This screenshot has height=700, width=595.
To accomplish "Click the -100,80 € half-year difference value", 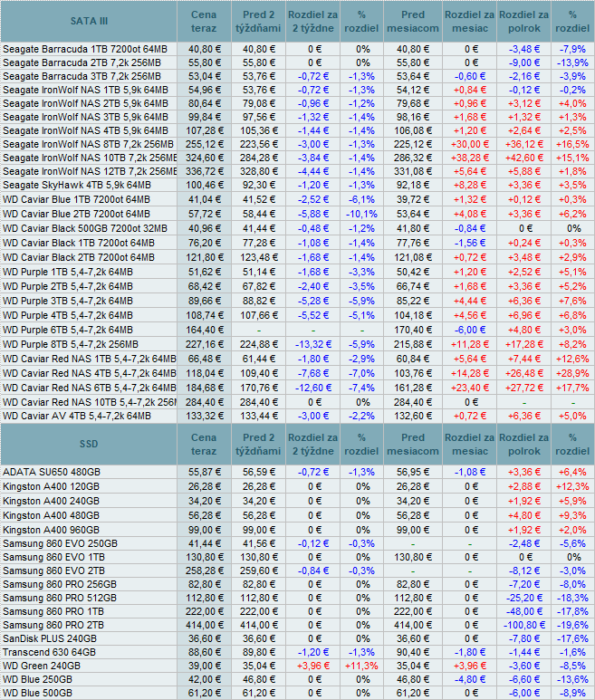I will [524, 626].
